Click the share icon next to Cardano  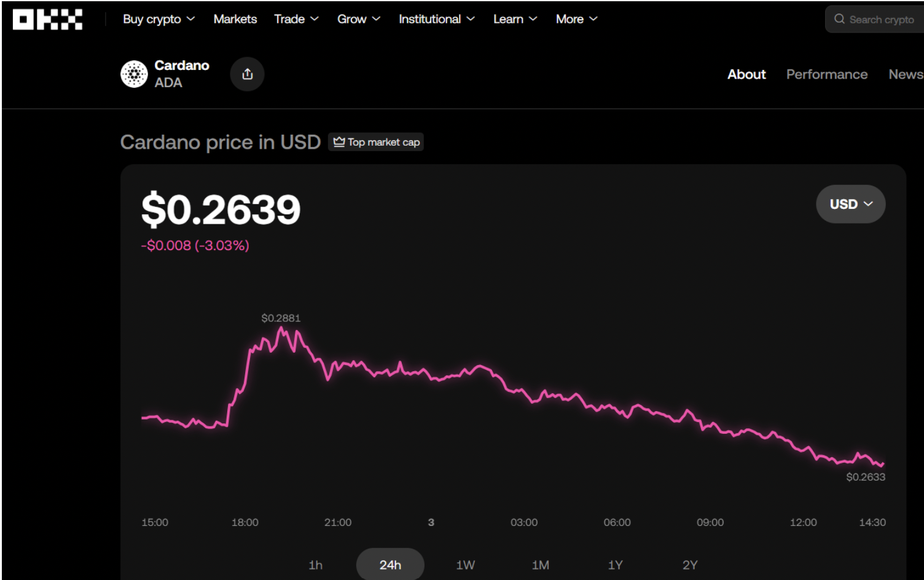(247, 74)
